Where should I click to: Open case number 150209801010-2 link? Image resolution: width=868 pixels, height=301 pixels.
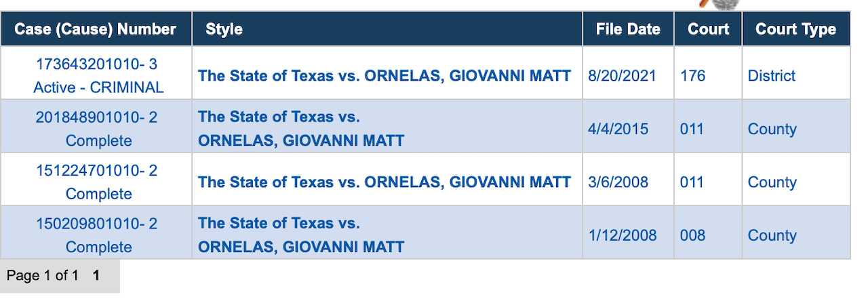coord(96,224)
